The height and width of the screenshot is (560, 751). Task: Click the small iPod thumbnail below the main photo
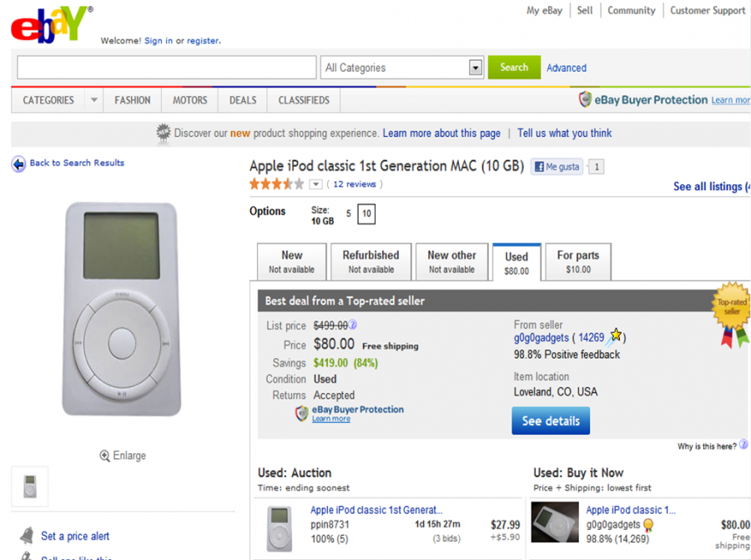pos(28,487)
